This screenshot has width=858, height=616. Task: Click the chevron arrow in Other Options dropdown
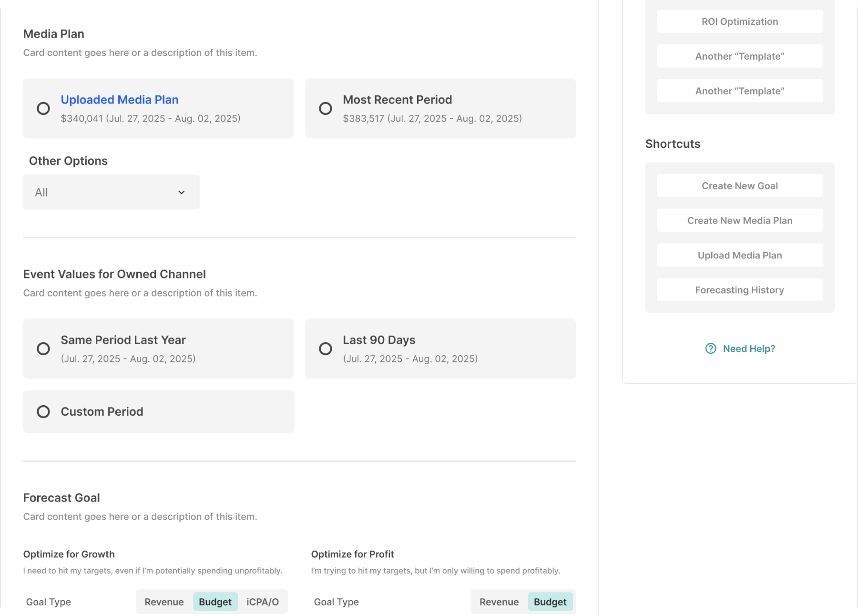182,192
